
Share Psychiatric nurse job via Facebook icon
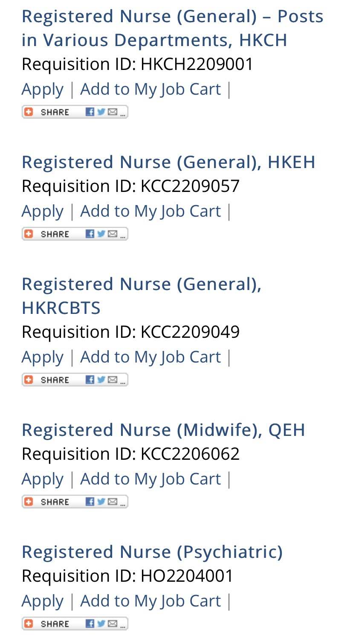click(90, 624)
